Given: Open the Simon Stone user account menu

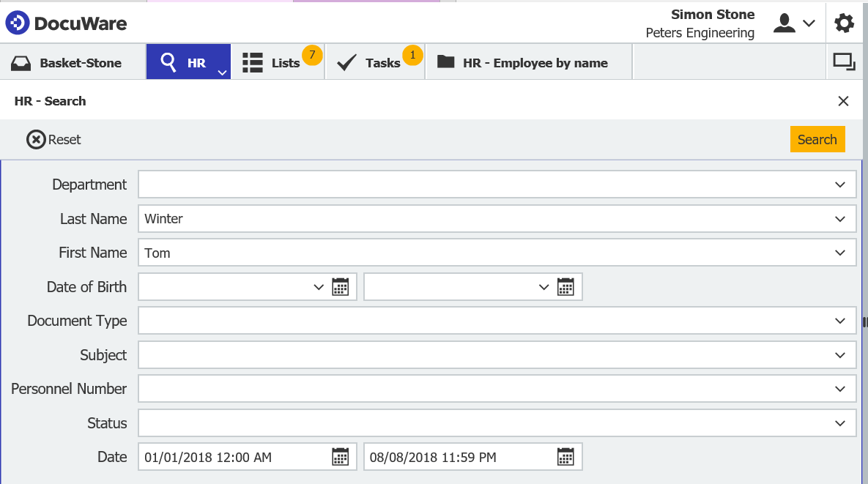Looking at the screenshot, I should point(784,23).
